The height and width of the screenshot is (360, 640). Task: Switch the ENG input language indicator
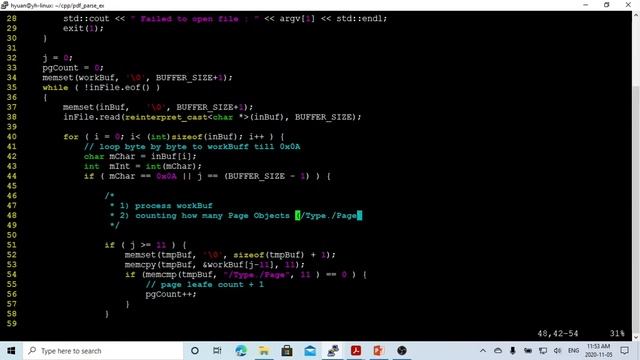click(x=573, y=351)
